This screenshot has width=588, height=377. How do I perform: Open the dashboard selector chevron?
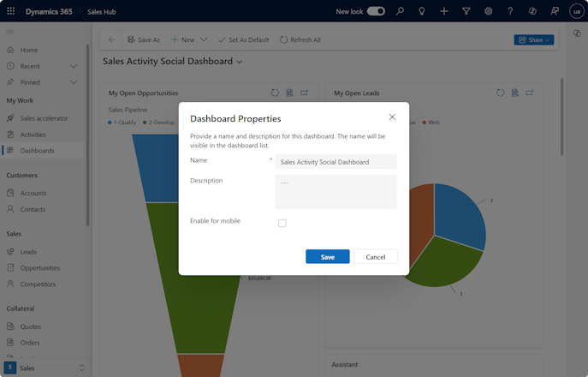click(240, 62)
